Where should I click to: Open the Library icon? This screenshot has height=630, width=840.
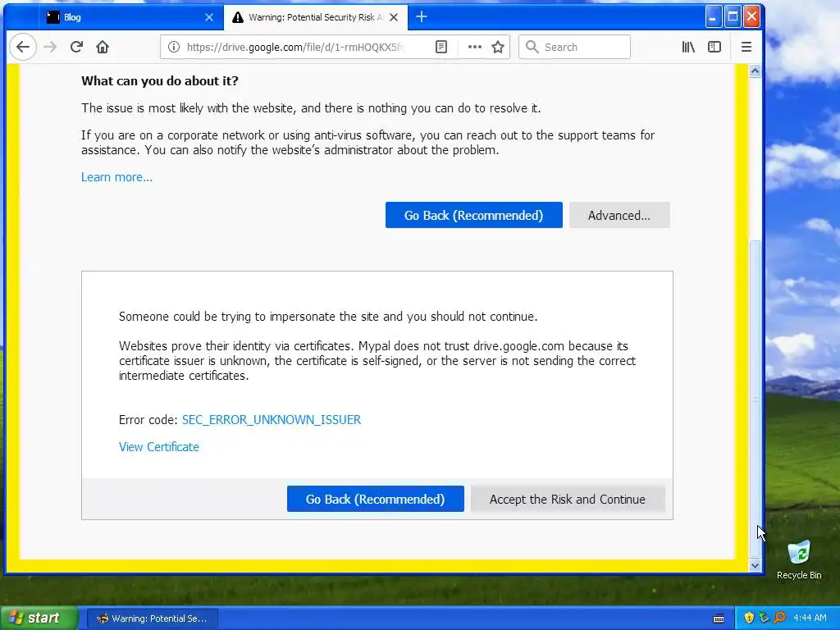click(x=688, y=47)
